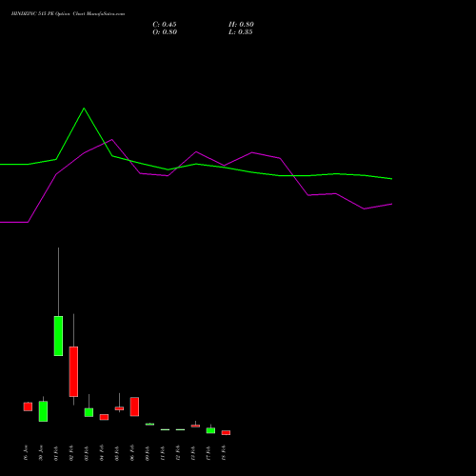Click the 06 Feb date label

coord(132,453)
